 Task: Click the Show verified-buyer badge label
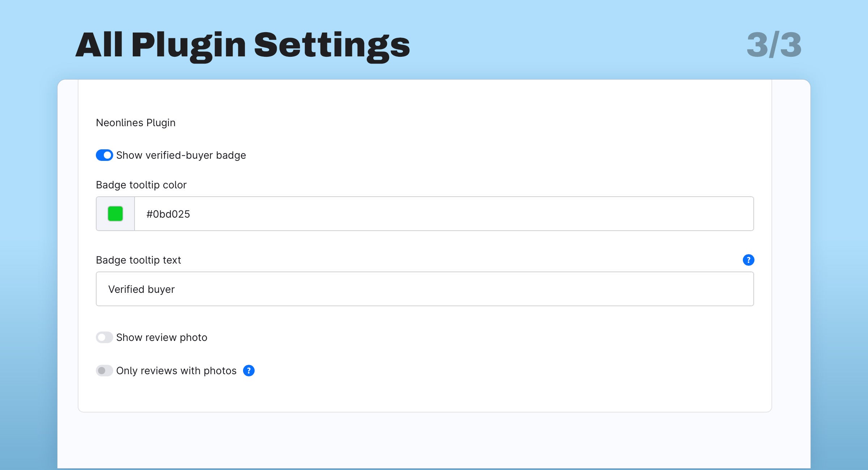coord(181,155)
